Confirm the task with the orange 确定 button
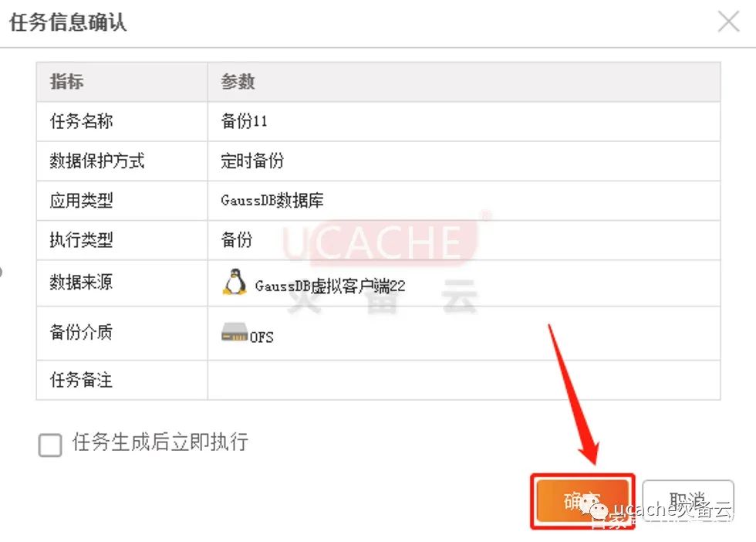This screenshot has width=756, height=542. (582, 501)
